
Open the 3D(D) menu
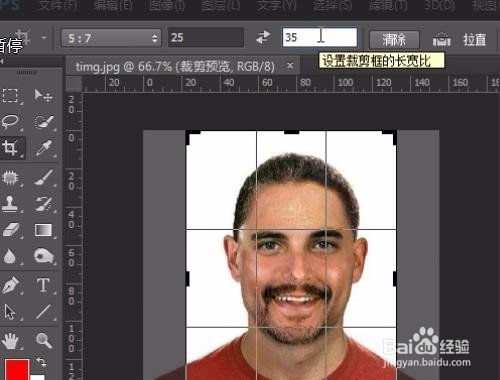tap(439, 6)
